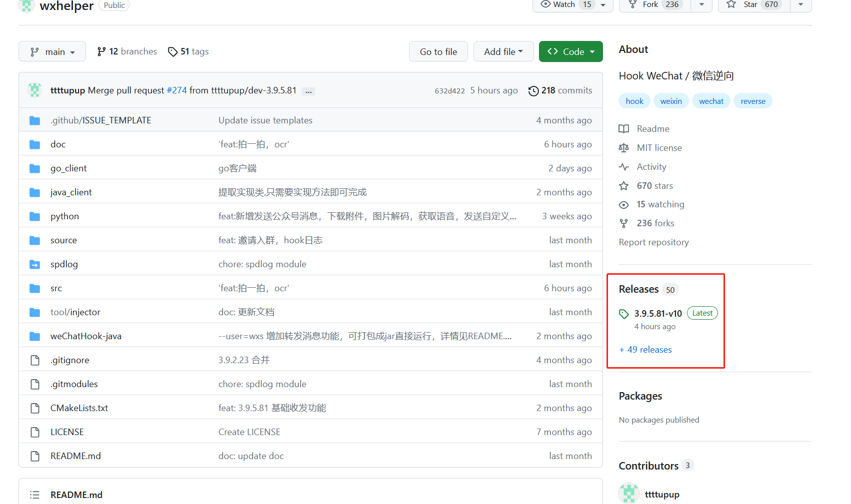This screenshot has width=851, height=504.
Task: Click the MIT license scales icon
Action: [623, 148]
